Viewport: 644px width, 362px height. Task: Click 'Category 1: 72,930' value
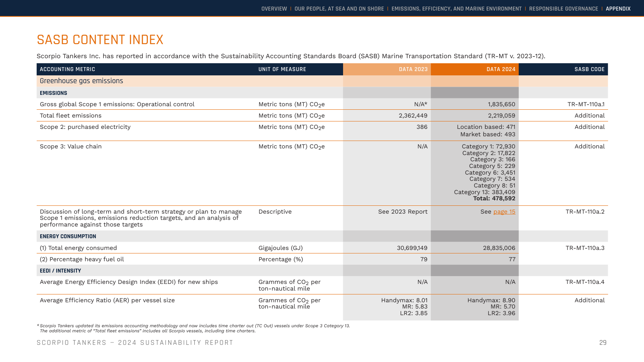click(488, 146)
